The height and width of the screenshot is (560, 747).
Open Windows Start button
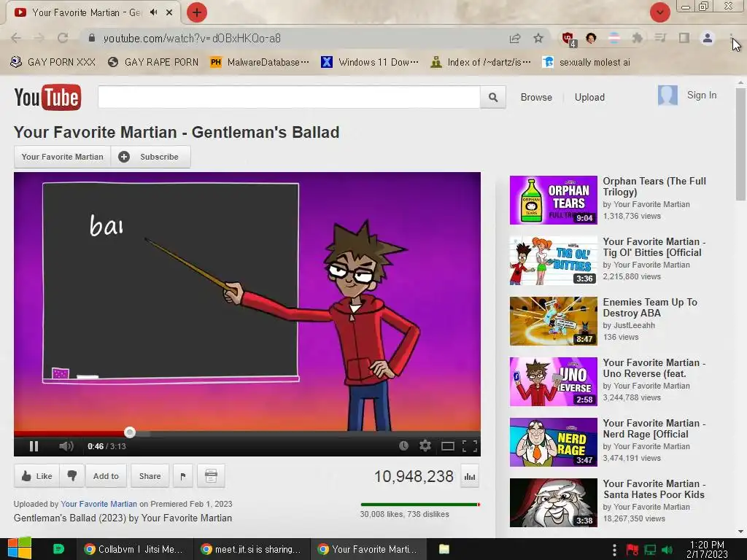click(x=19, y=549)
